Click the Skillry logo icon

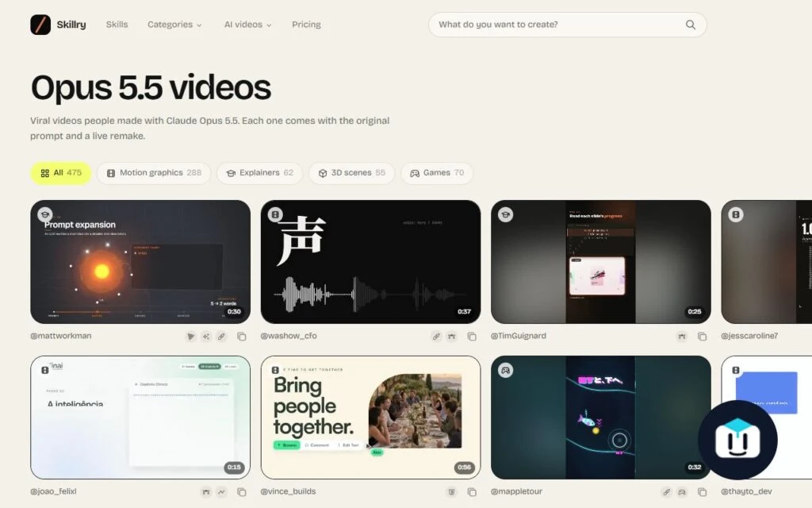40,25
